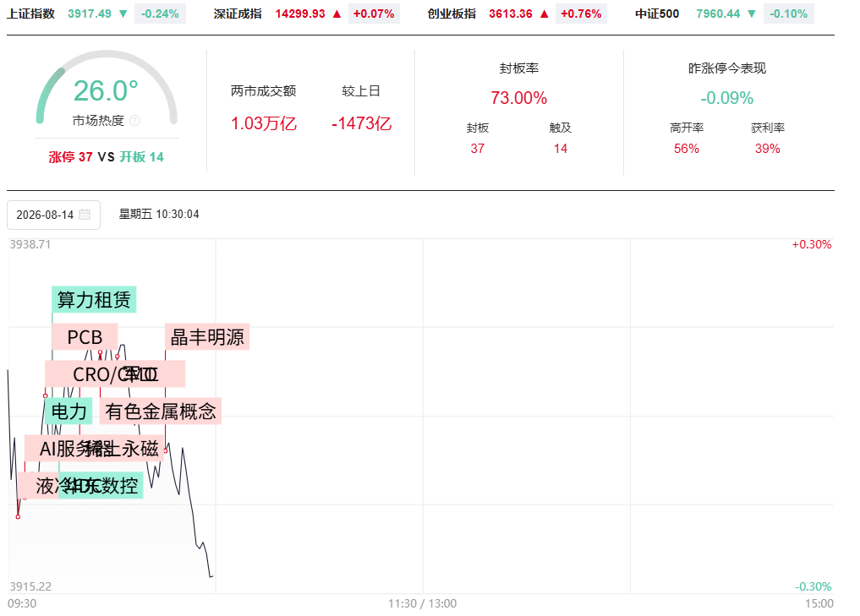The height and width of the screenshot is (616, 860).
Task: Click the calendar icon in date field
Action: pyautogui.click(x=85, y=215)
